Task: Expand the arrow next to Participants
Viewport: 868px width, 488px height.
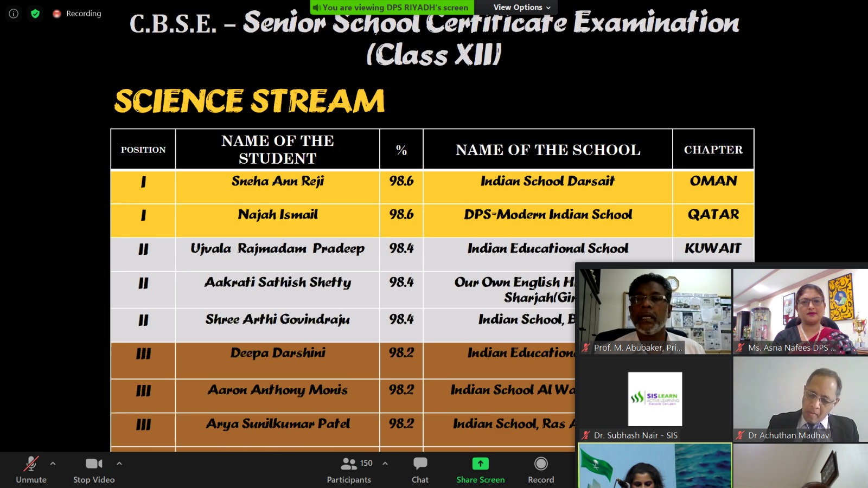Action: pyautogui.click(x=385, y=464)
